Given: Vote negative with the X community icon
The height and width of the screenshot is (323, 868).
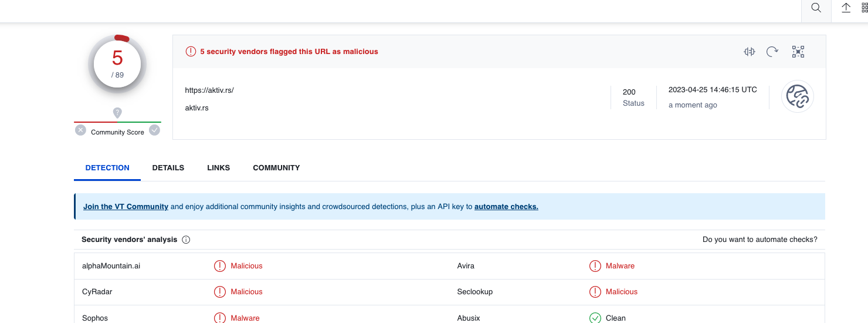Looking at the screenshot, I should (80, 130).
